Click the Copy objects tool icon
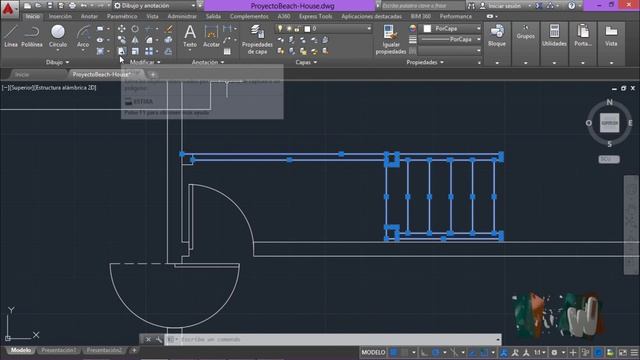640x360 pixels. point(122,40)
